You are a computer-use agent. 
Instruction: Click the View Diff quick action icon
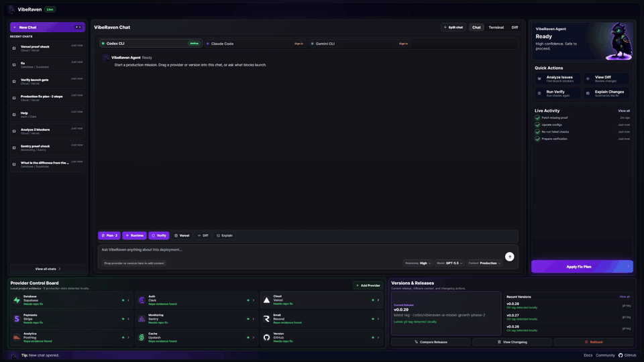(588, 79)
